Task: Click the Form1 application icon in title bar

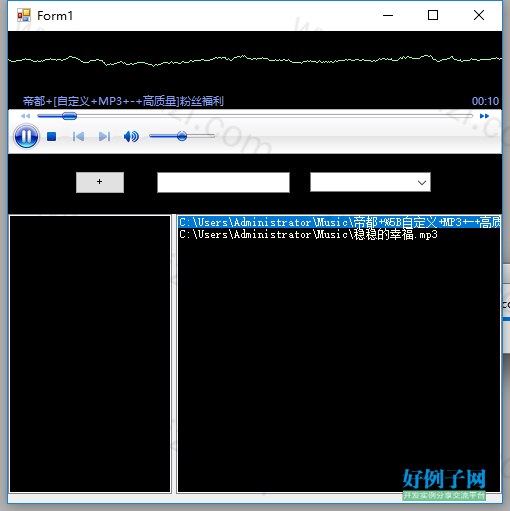Action: pos(24,15)
